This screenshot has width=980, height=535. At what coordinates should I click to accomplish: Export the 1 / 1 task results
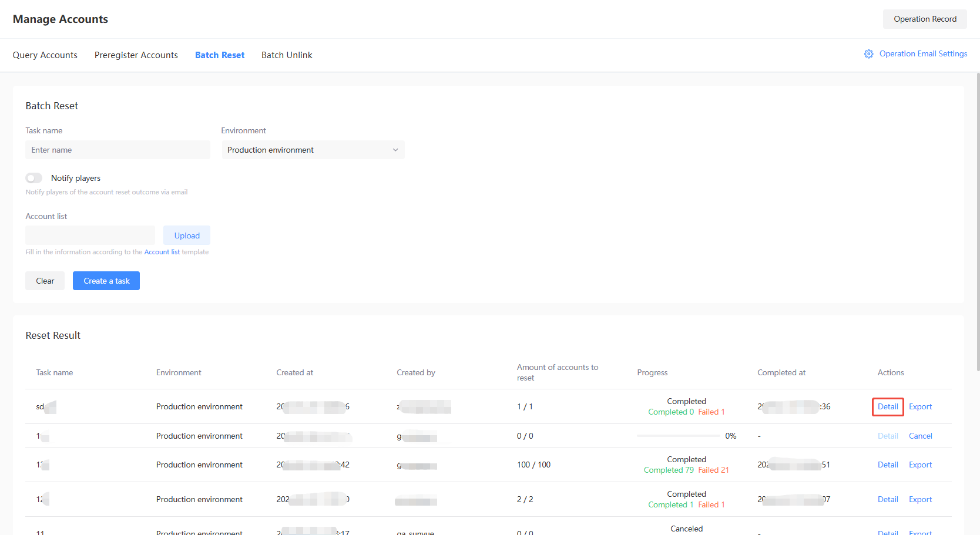click(x=920, y=406)
